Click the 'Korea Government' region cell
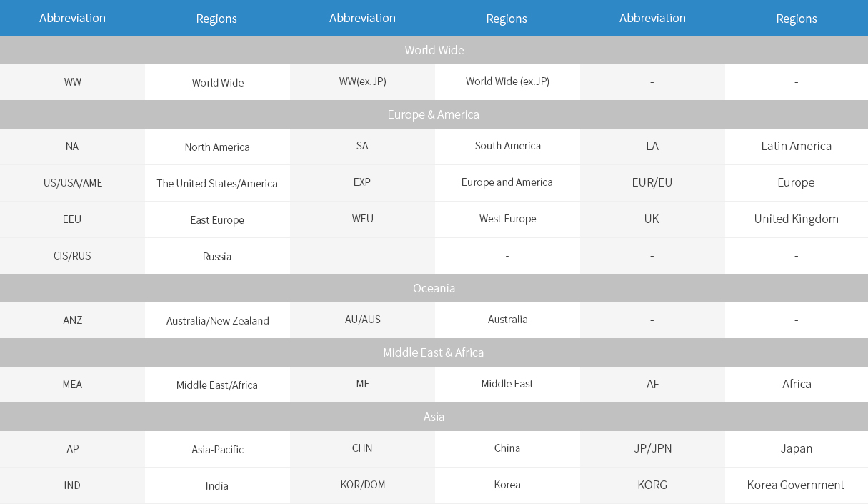 [x=796, y=485]
